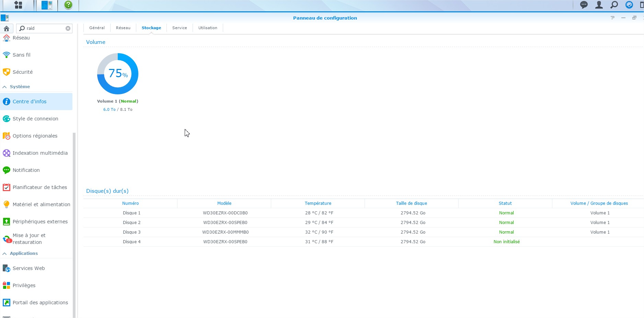Open the user account options icon
The width and height of the screenshot is (644, 318).
click(599, 5)
